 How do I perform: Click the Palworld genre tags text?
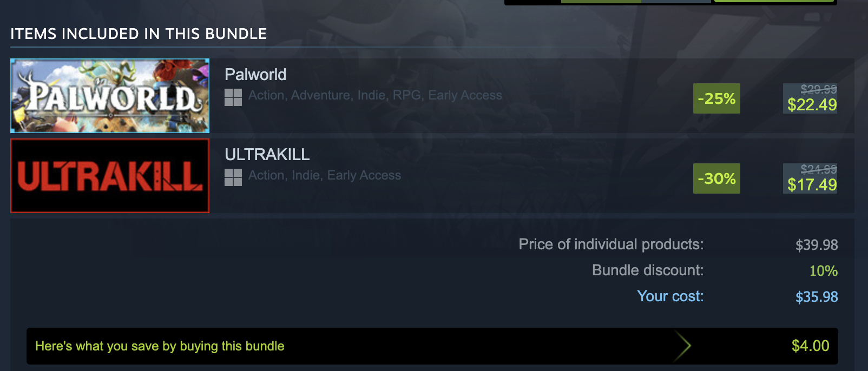pos(375,95)
